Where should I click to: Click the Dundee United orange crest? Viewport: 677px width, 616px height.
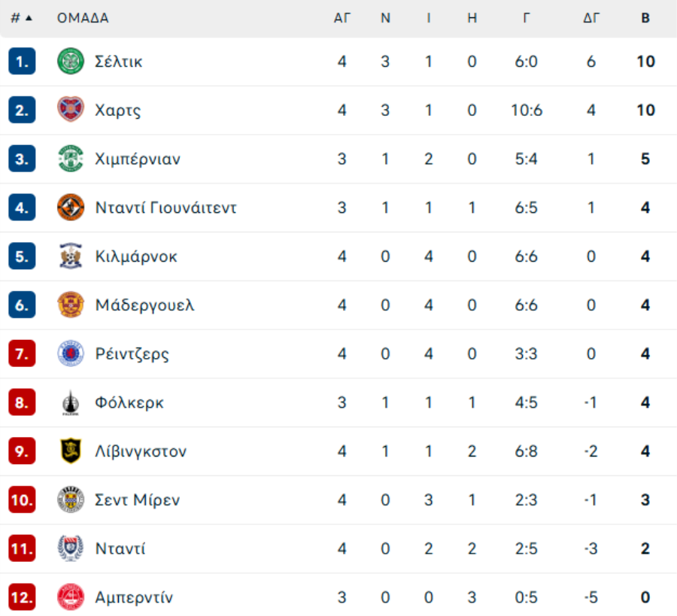tap(71, 207)
